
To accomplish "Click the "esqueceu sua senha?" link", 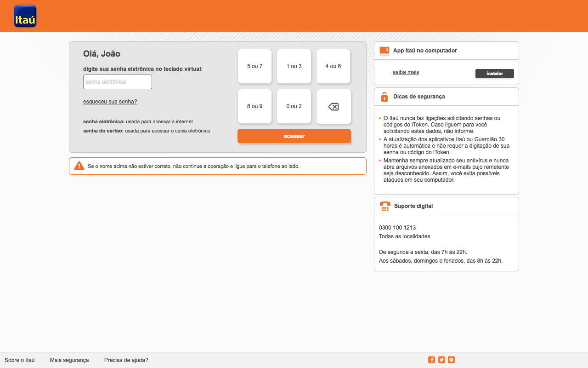I will (x=110, y=102).
